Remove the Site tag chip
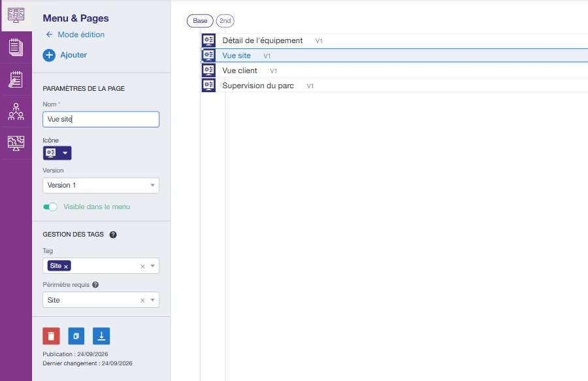Viewport: 588px width, 381px height. (x=66, y=266)
